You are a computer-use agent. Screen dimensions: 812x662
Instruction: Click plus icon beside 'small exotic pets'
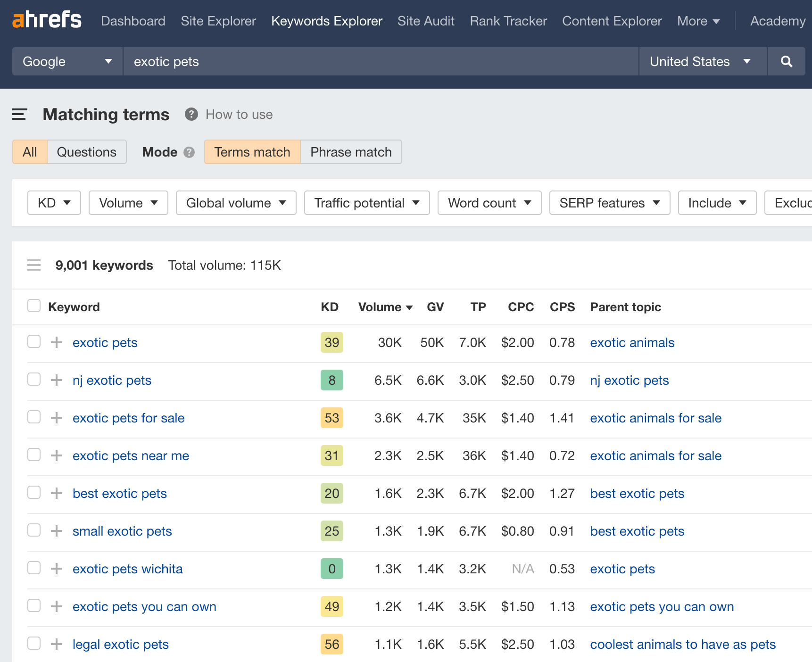point(56,530)
